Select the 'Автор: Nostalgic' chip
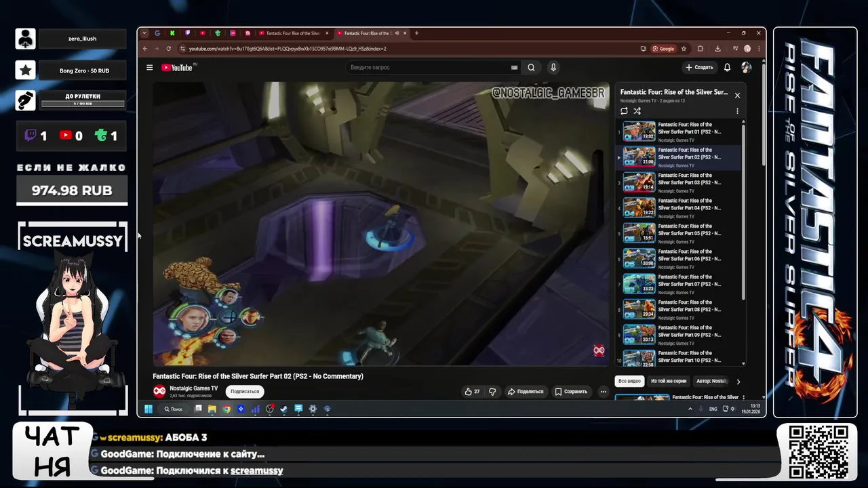The height and width of the screenshot is (488, 868). tap(712, 381)
